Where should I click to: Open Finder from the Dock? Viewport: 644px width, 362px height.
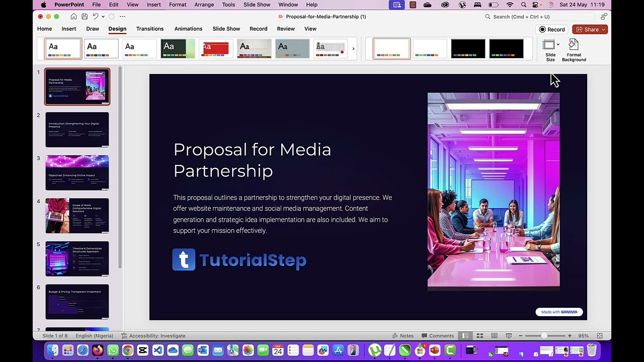52,350
